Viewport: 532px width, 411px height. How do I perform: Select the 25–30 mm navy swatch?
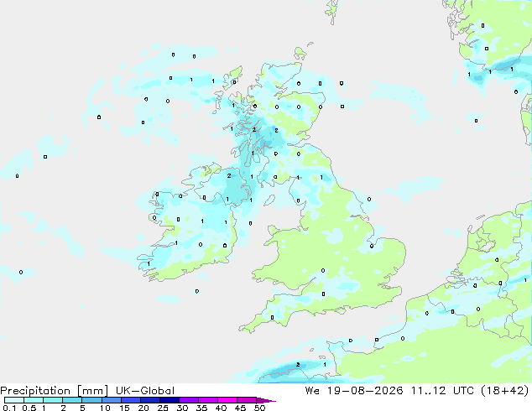[x=170, y=400]
